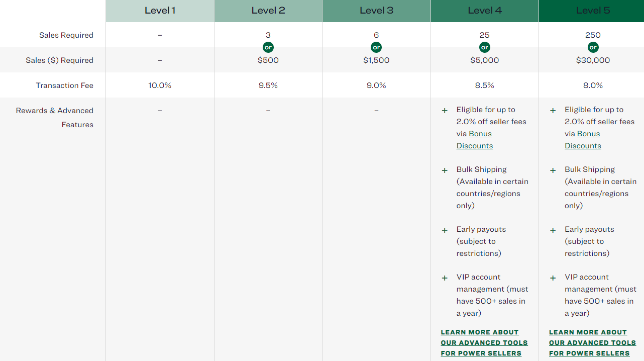Viewport: 644px width, 361px height.
Task: Click the $30,000 sales required value
Action: coord(593,60)
